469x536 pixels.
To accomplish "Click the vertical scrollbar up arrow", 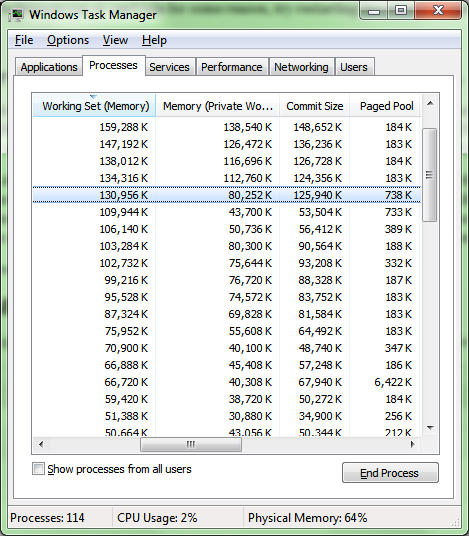I will (430, 103).
